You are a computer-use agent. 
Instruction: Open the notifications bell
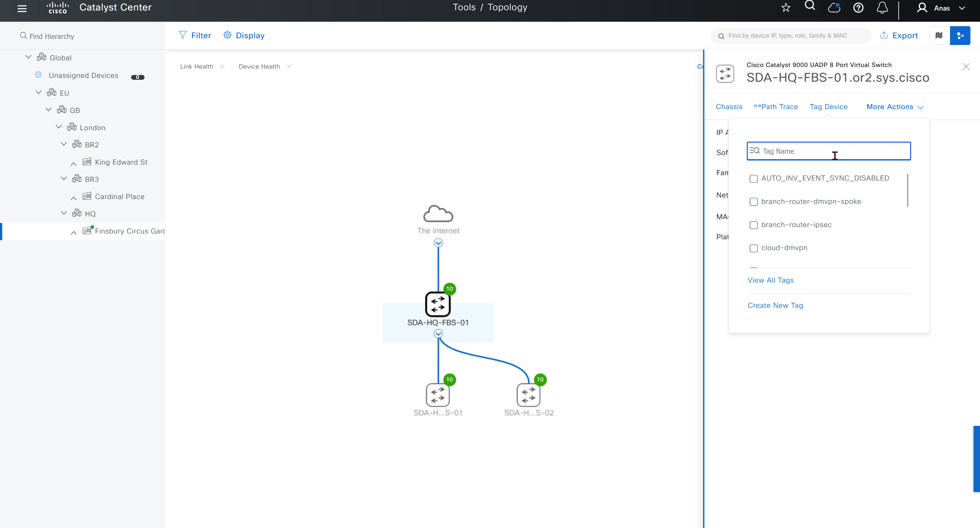pos(882,8)
